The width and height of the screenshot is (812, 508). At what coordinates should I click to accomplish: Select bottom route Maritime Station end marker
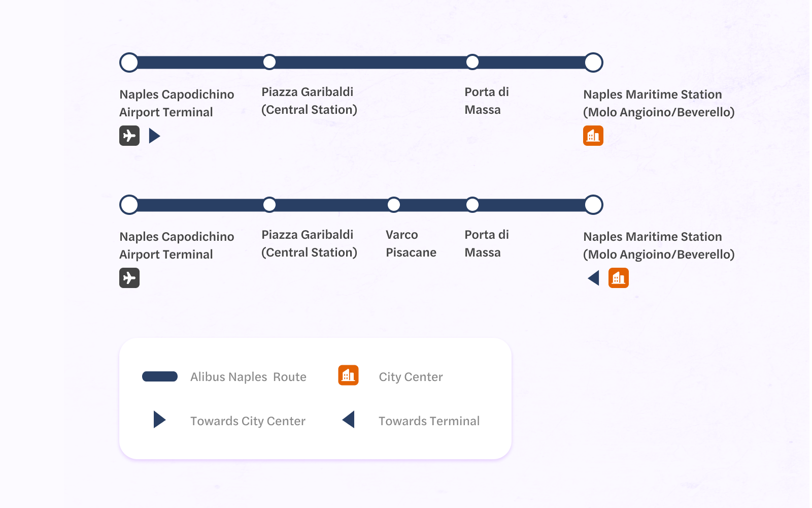coord(593,205)
